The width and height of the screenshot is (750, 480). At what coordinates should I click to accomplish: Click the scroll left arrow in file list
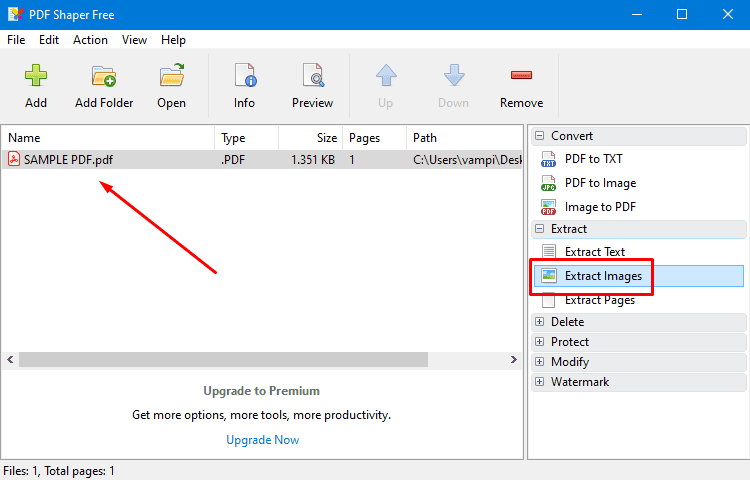point(10,360)
